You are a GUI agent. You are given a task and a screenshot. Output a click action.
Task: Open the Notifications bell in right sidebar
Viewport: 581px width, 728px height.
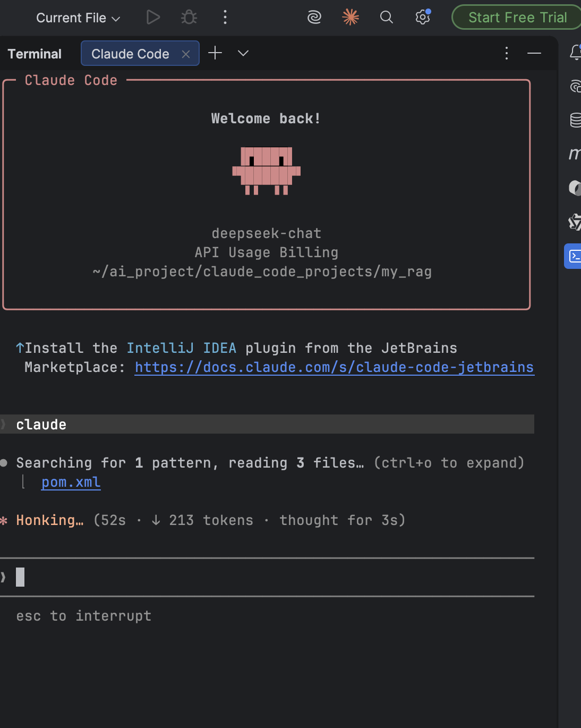point(575,52)
